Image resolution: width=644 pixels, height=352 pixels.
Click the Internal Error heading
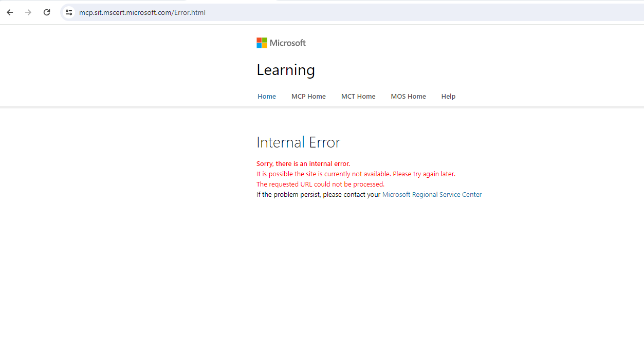tap(298, 142)
